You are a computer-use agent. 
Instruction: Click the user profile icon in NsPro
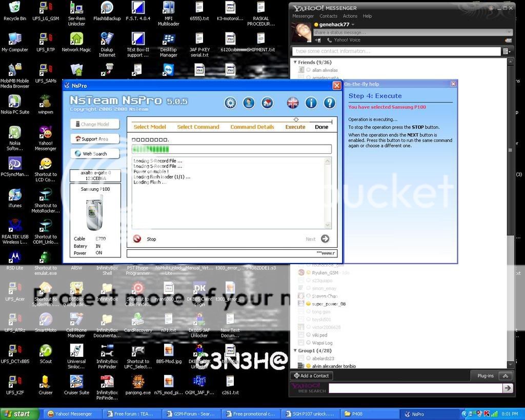point(249,103)
